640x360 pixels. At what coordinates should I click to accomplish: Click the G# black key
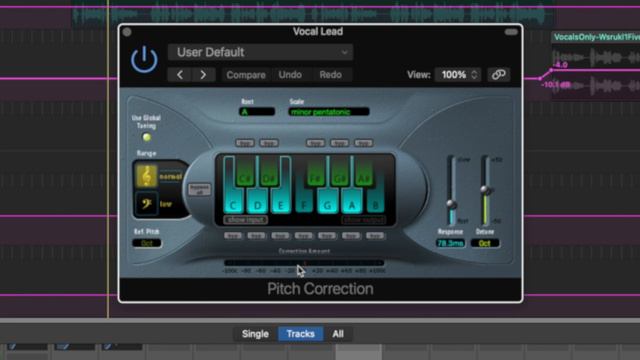point(340,171)
